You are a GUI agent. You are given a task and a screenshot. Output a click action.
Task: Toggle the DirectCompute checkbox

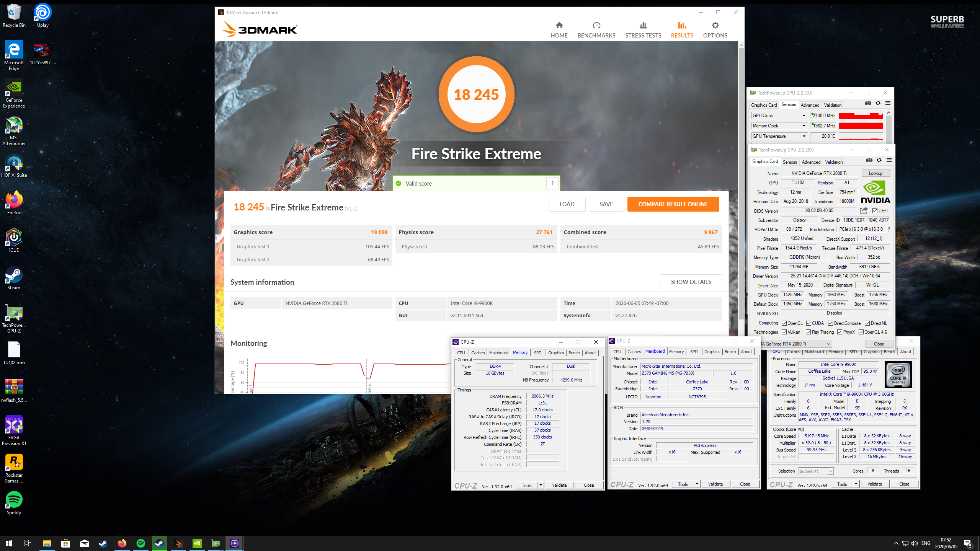(831, 323)
